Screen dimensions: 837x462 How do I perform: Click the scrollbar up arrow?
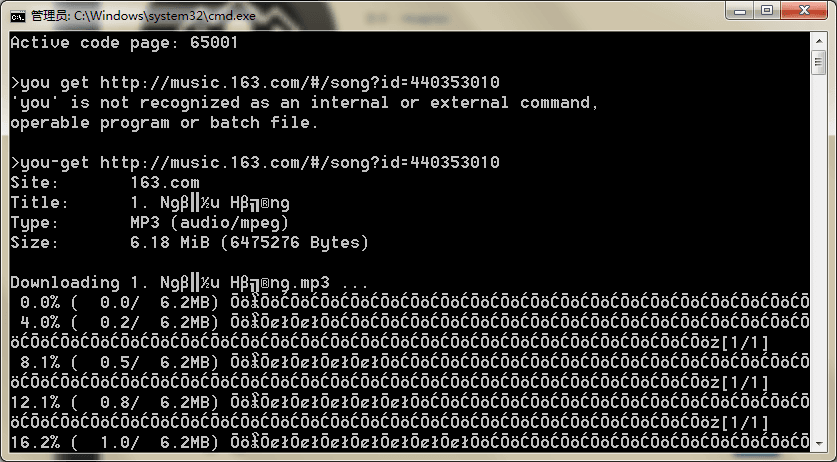[818, 41]
